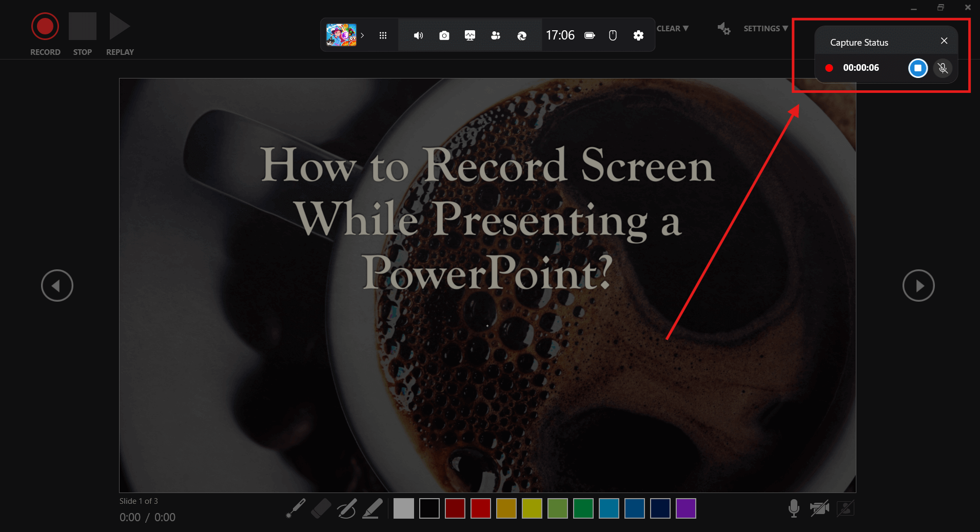This screenshot has width=980, height=532.
Task: Open the CLEAR dropdown menu
Action: [x=673, y=29]
